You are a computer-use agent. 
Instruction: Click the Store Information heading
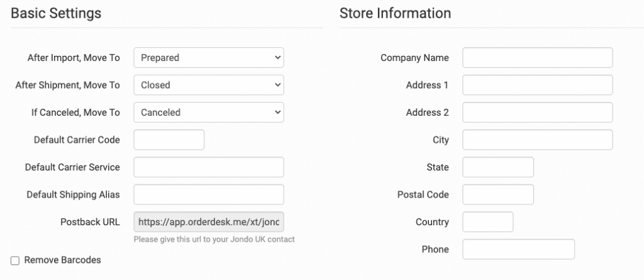coord(395,13)
